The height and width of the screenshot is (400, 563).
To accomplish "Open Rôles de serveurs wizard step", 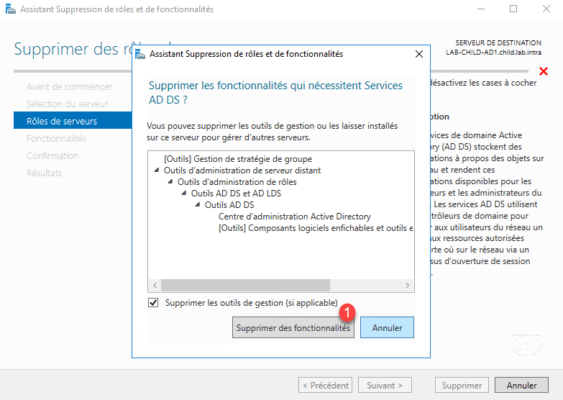I will [73, 121].
